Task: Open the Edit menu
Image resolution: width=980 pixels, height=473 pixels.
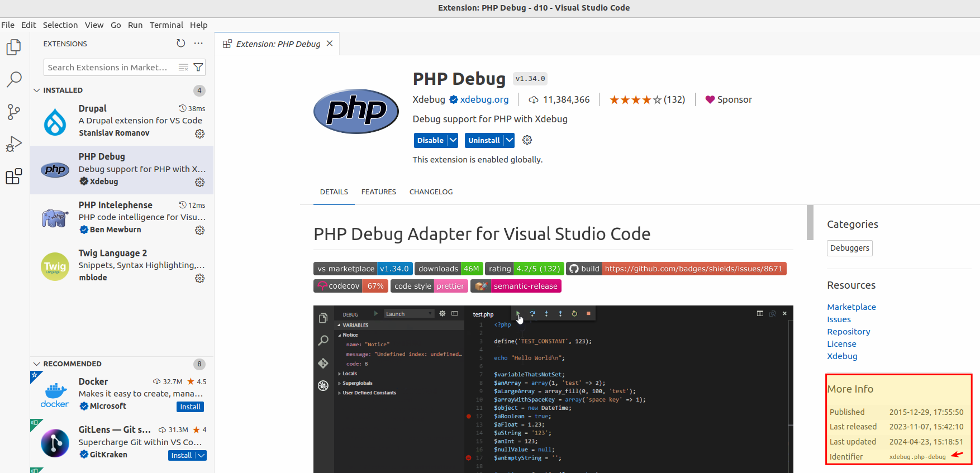Action: pos(28,25)
